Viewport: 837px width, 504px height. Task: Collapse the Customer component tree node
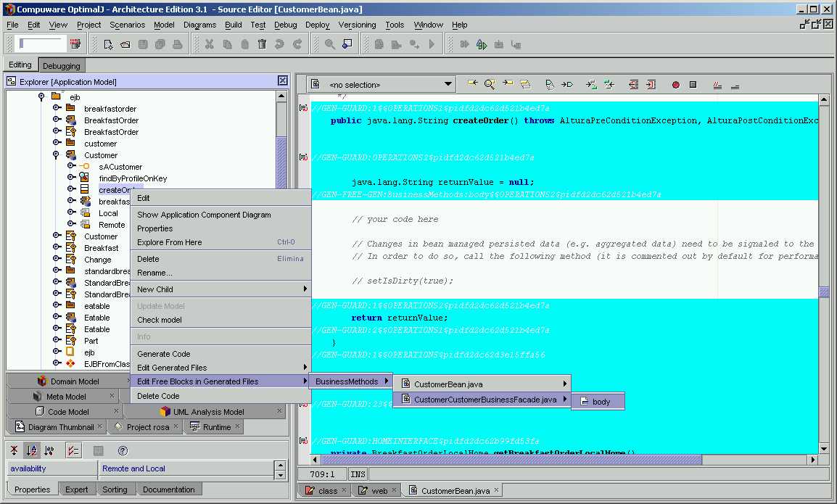click(x=56, y=155)
